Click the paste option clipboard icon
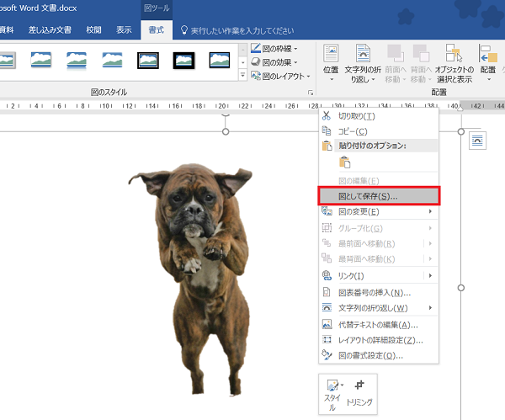505x420 pixels. click(x=345, y=162)
